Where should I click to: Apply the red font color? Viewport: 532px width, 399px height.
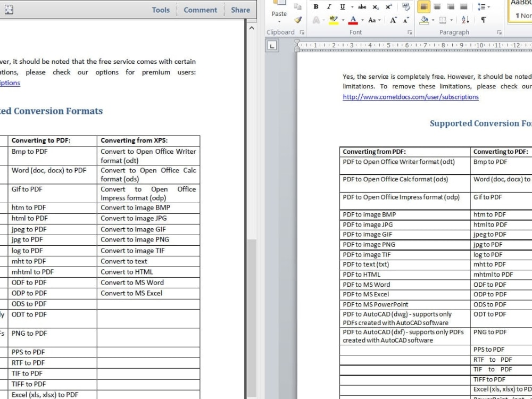(x=353, y=20)
